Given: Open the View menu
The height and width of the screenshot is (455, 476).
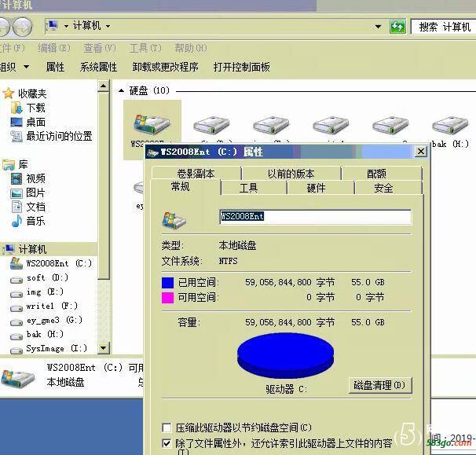Looking at the screenshot, I should pyautogui.click(x=100, y=48).
